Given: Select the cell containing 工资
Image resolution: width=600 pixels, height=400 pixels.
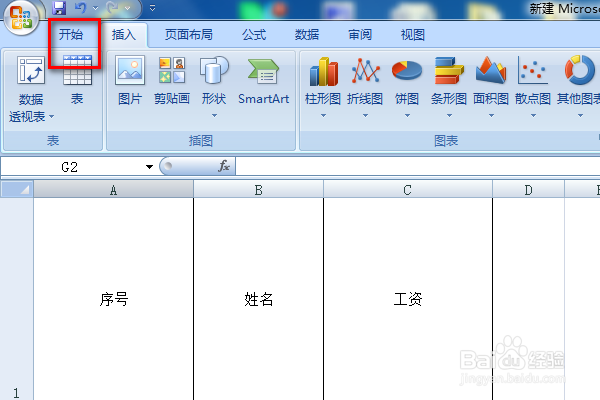Looking at the screenshot, I should [x=408, y=299].
